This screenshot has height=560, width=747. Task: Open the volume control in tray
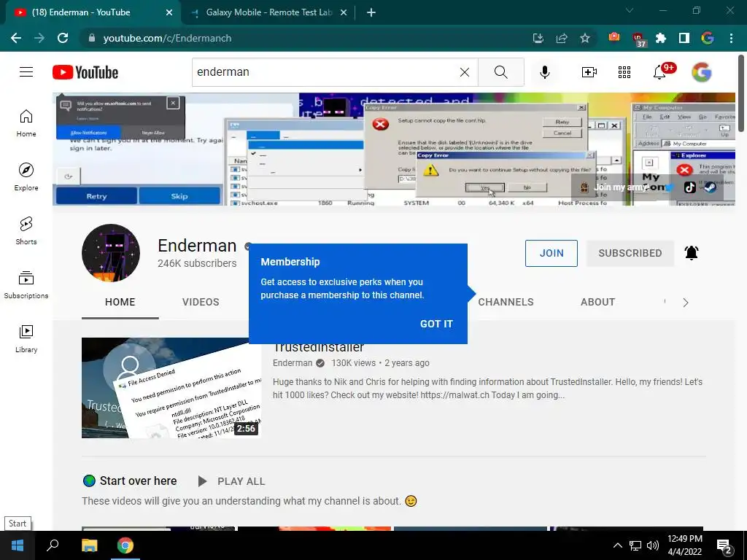(x=653, y=545)
